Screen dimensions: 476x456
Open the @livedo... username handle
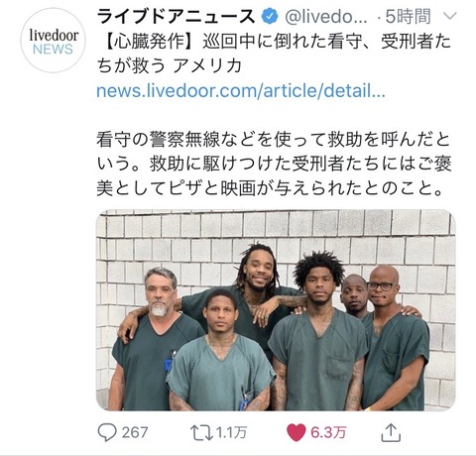325,17
